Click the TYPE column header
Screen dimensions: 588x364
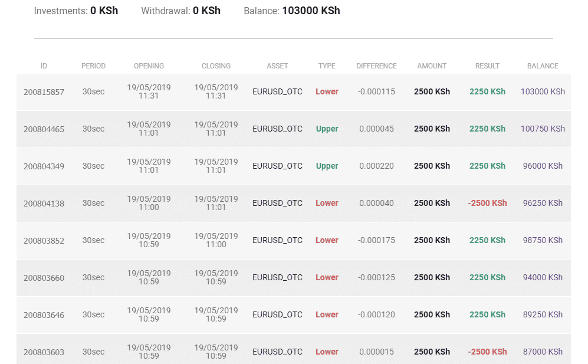point(327,66)
